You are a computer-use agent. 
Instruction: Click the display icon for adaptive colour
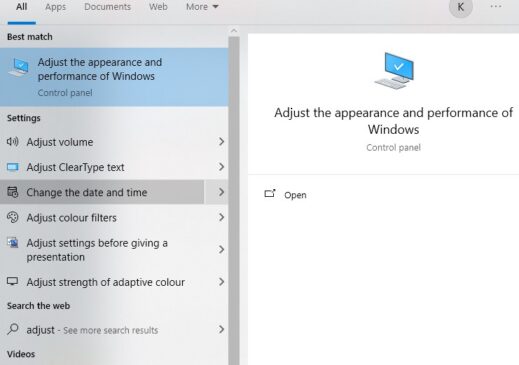tap(13, 281)
